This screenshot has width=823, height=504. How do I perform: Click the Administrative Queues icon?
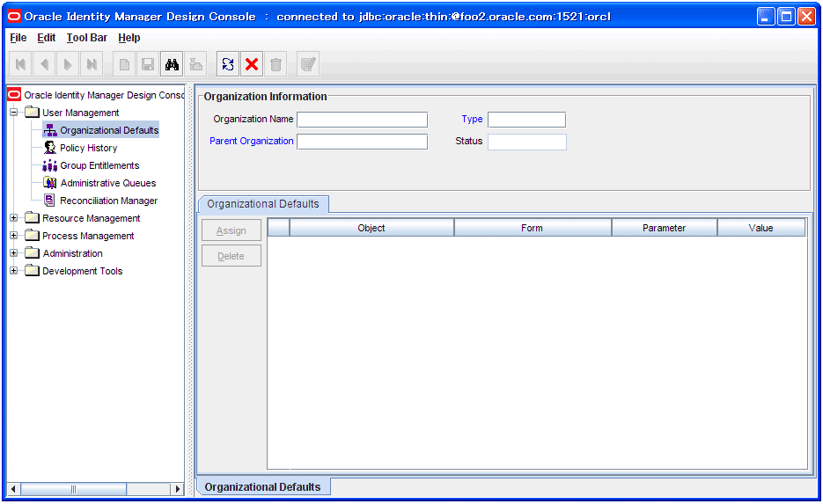(x=50, y=183)
